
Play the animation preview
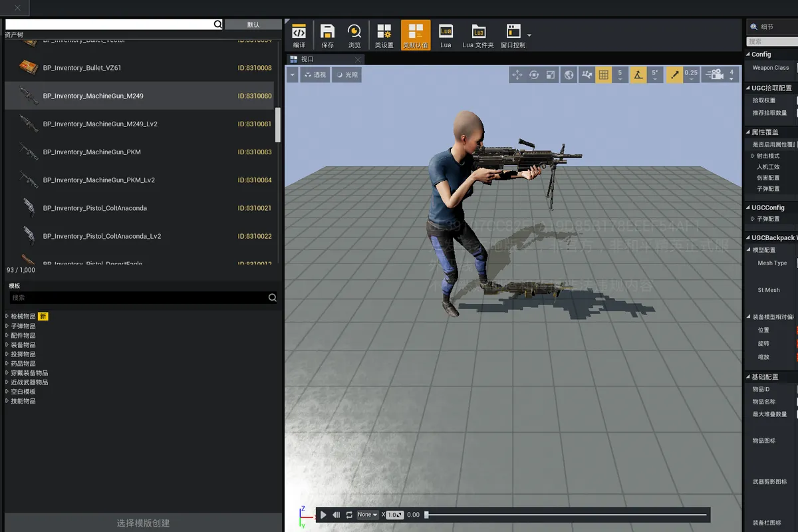tap(323, 515)
